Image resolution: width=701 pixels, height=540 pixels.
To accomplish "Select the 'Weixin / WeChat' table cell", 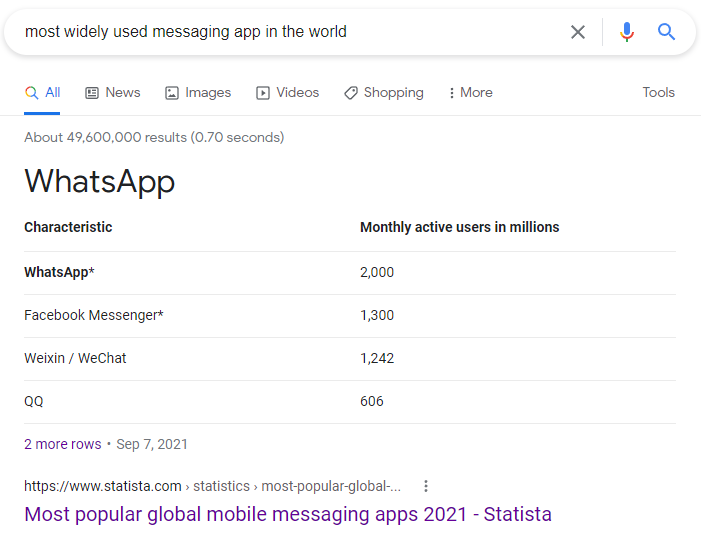I will (x=75, y=358).
